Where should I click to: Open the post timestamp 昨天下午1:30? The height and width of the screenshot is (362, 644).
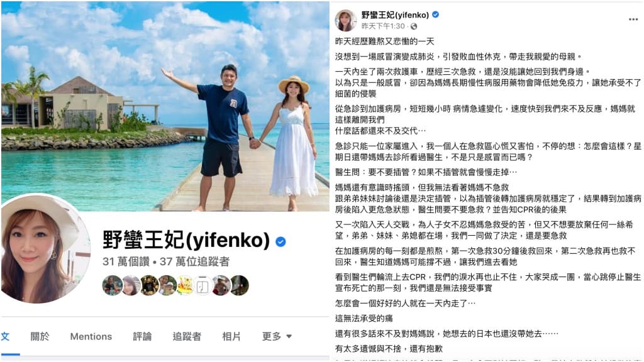pos(383,26)
